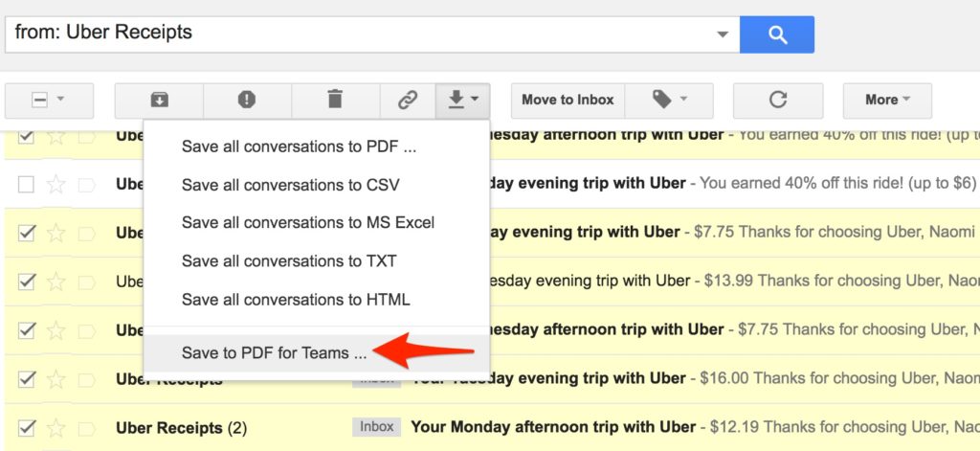Image resolution: width=980 pixels, height=451 pixels.
Task: Uncheck the box for Monday afternoon $12.19 email
Action: coord(26,428)
